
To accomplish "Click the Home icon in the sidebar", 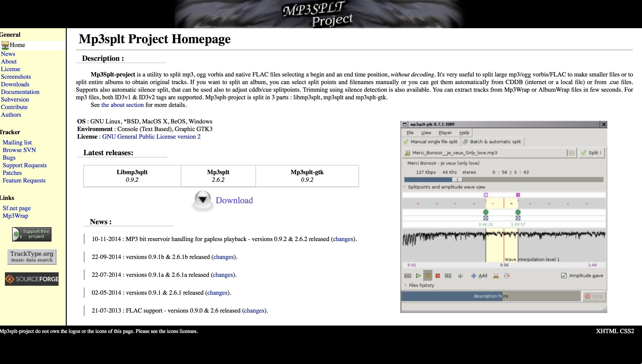I will coord(5,45).
